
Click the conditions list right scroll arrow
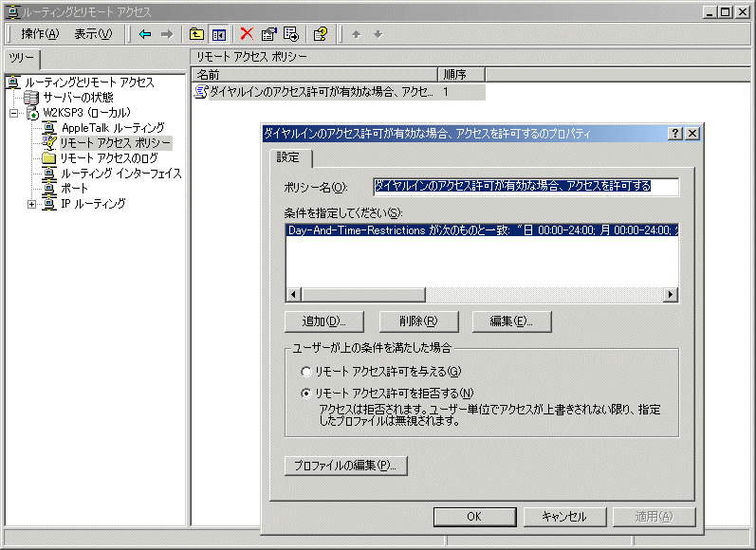(671, 295)
